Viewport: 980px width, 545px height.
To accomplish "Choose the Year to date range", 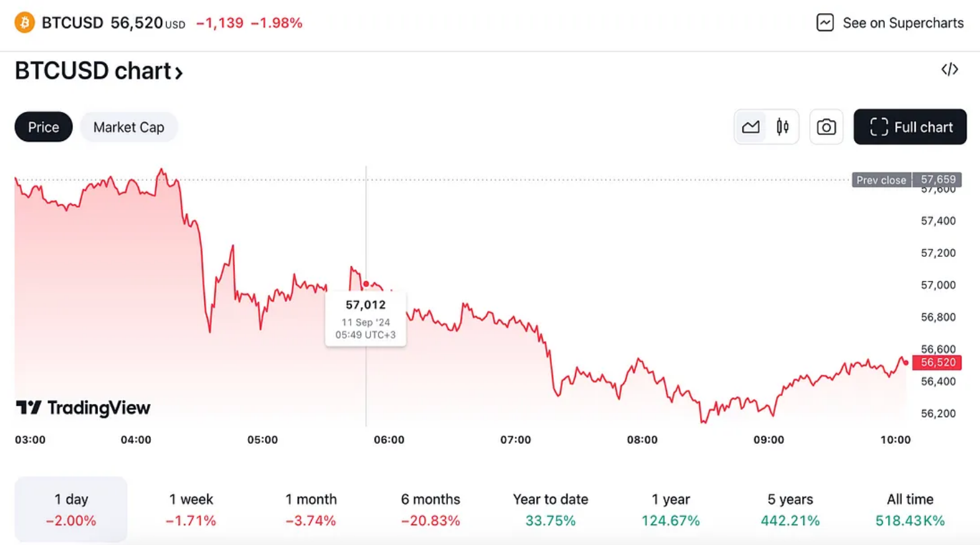I will point(551,509).
